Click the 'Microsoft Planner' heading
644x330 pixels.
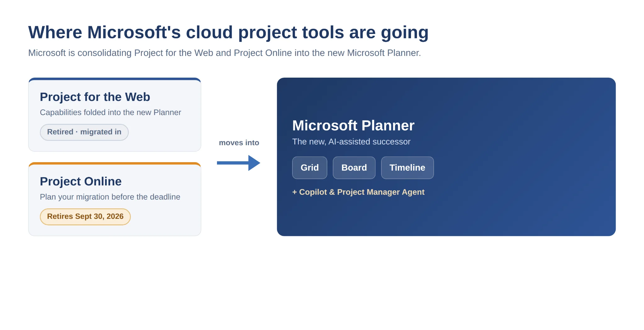click(353, 125)
